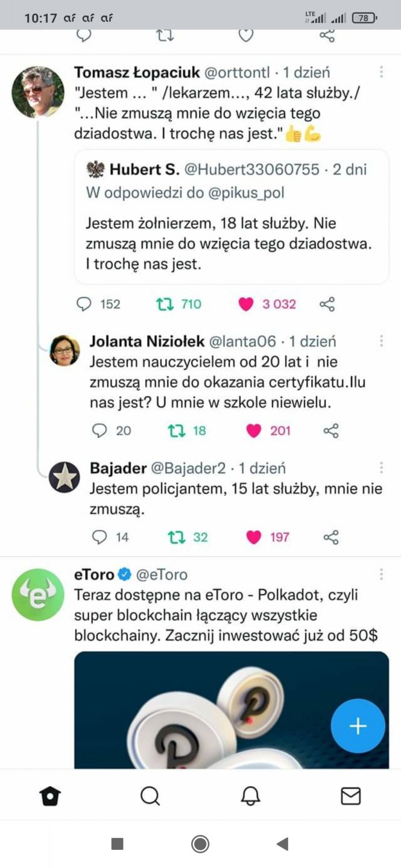Image resolution: width=401 pixels, height=868 pixels.
Task: Tap the compose new tweet button
Action: coord(358,726)
